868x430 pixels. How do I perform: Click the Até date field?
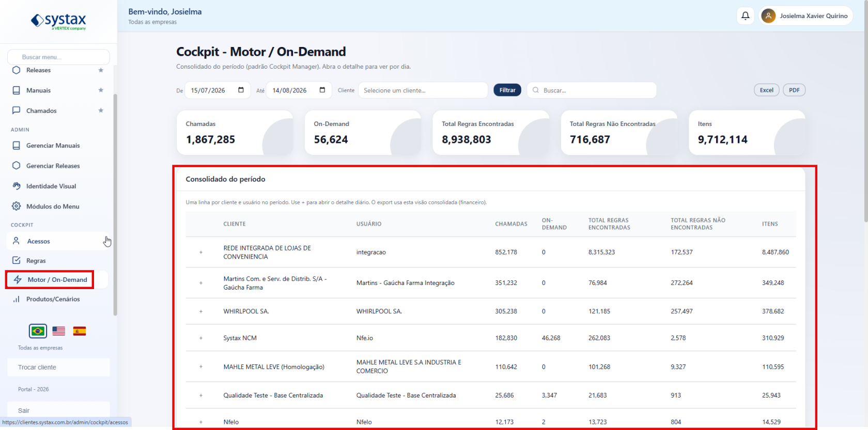coord(299,90)
